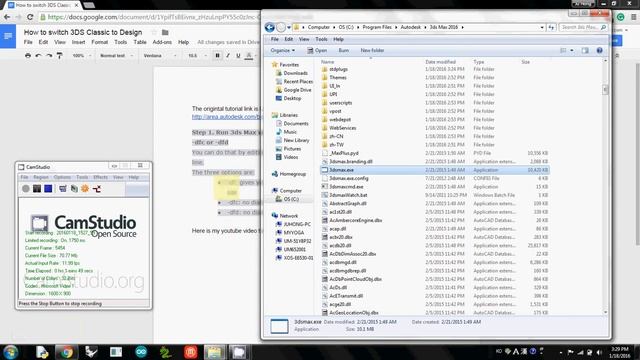Click the CamStudio taskbar icon
The width and height of the screenshot is (640, 360).
coord(238,352)
